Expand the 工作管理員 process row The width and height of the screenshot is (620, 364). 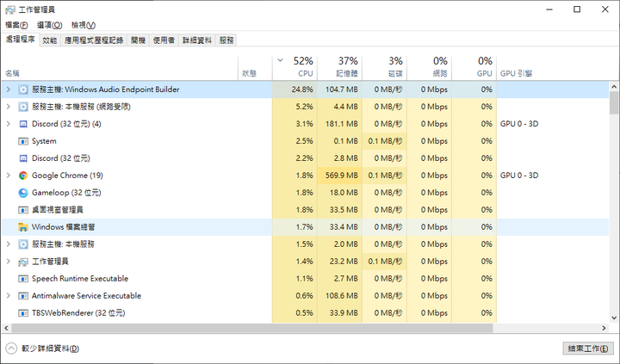pyautogui.click(x=9, y=262)
